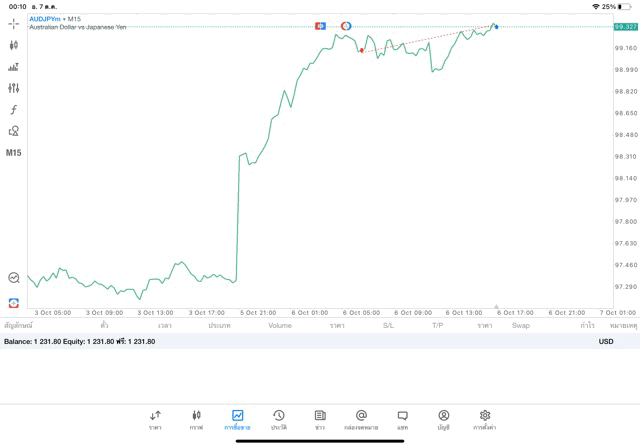The image size is (640, 447).
Task: Open the กล่องจดหมาย (mailbox) tab
Action: (x=361, y=420)
